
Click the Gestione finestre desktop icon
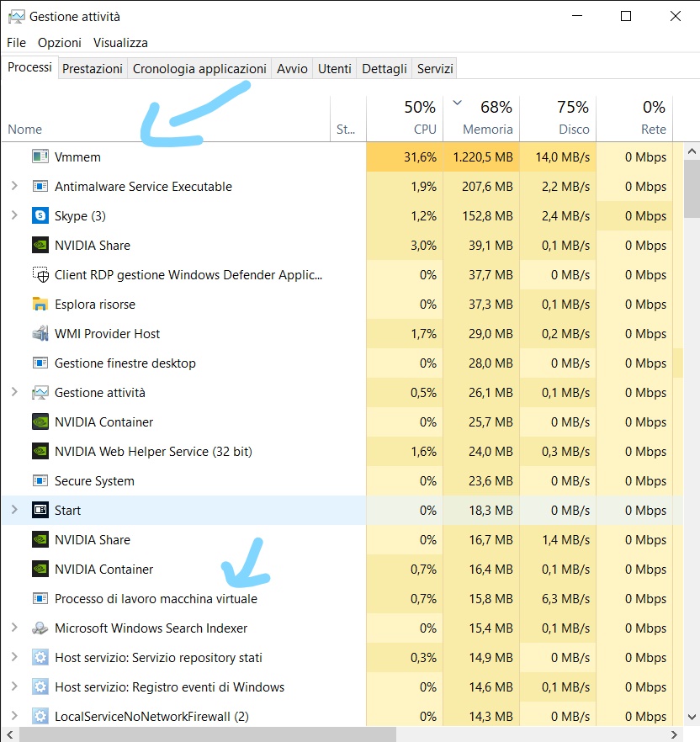(40, 363)
